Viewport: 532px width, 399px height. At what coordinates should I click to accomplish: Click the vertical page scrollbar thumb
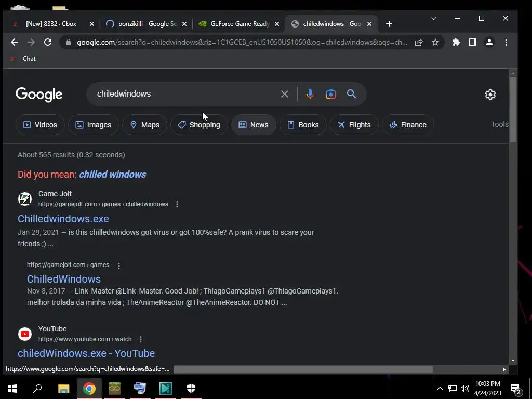pyautogui.click(x=513, y=110)
